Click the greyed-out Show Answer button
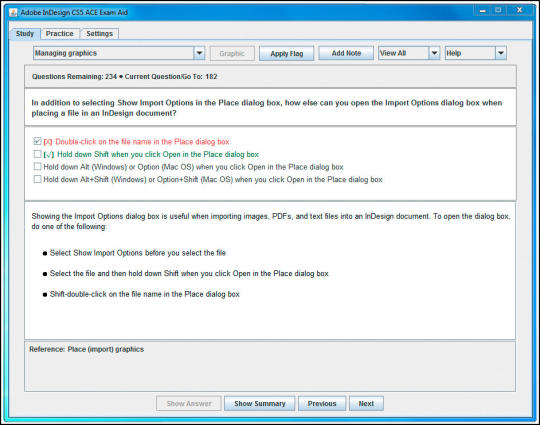 coord(189,404)
